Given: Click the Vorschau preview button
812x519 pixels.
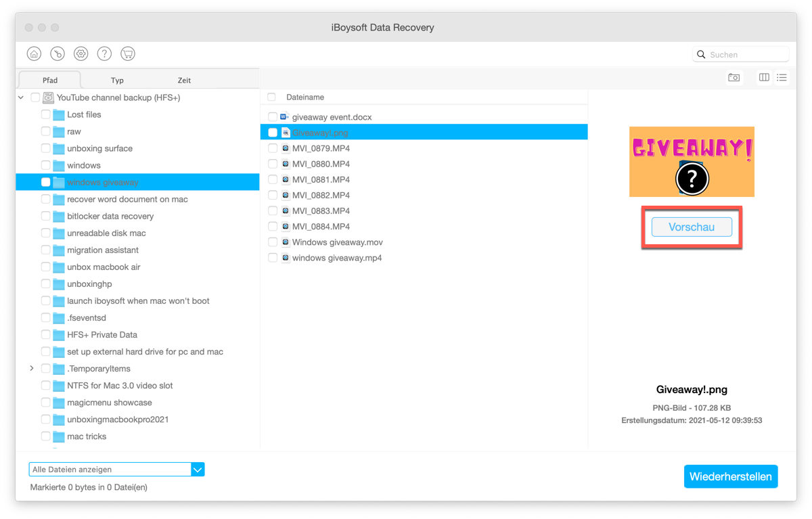Looking at the screenshot, I should [x=692, y=227].
